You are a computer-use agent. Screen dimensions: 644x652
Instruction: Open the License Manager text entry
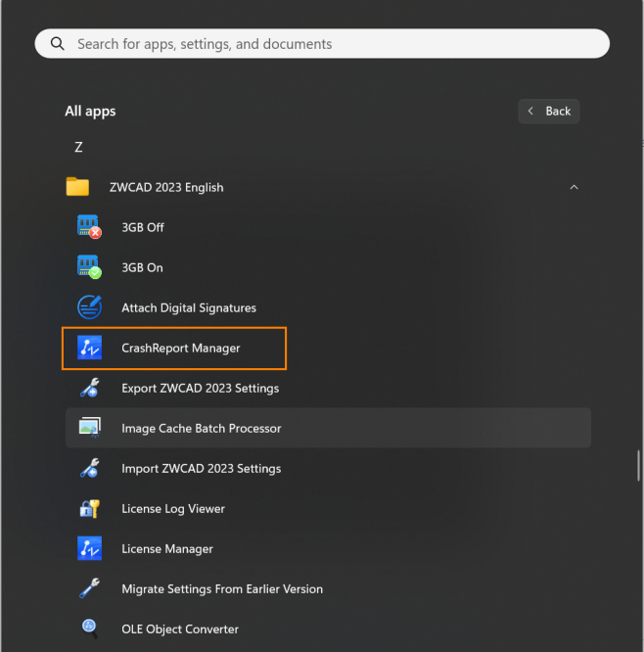(167, 549)
